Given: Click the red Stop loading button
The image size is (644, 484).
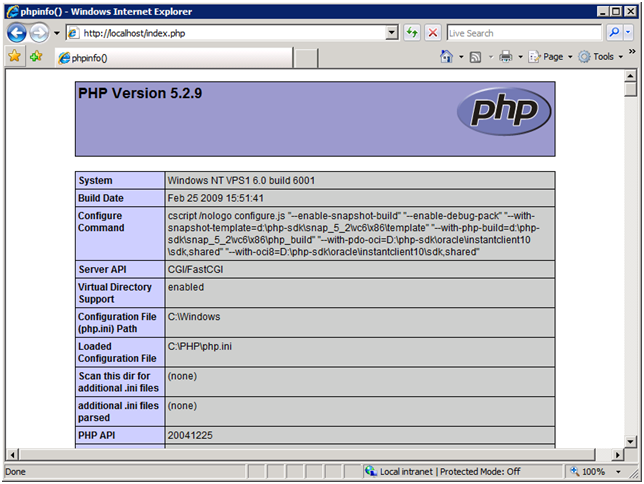Looking at the screenshot, I should pyautogui.click(x=433, y=32).
